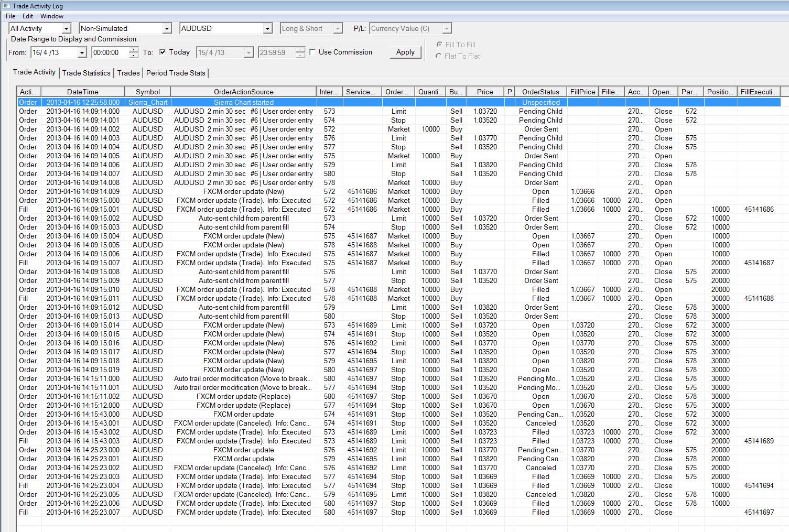
Task: Open the Edit menu
Action: 28,16
